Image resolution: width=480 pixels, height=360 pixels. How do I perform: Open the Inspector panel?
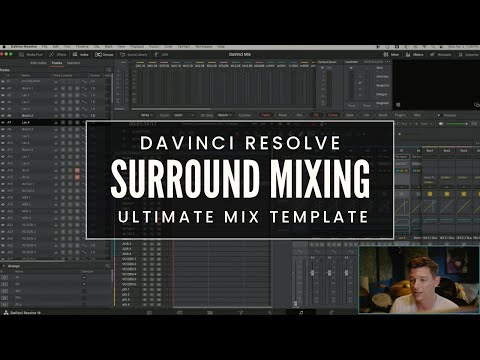(469, 54)
